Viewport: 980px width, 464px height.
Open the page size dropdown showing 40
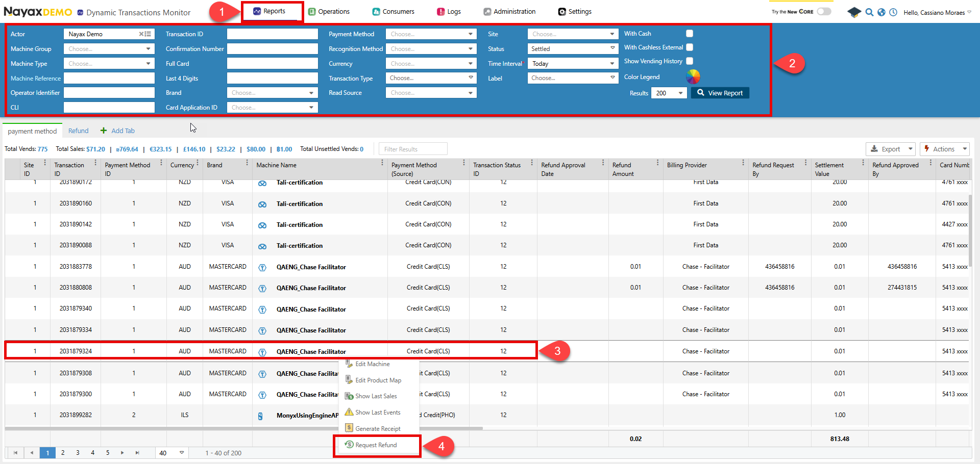coord(171,453)
